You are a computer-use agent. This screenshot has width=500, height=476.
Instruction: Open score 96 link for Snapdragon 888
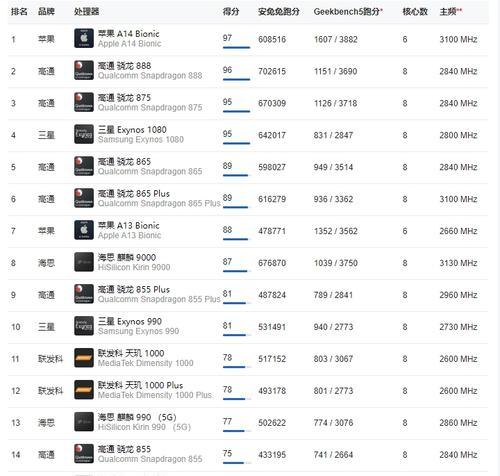pyautogui.click(x=227, y=70)
